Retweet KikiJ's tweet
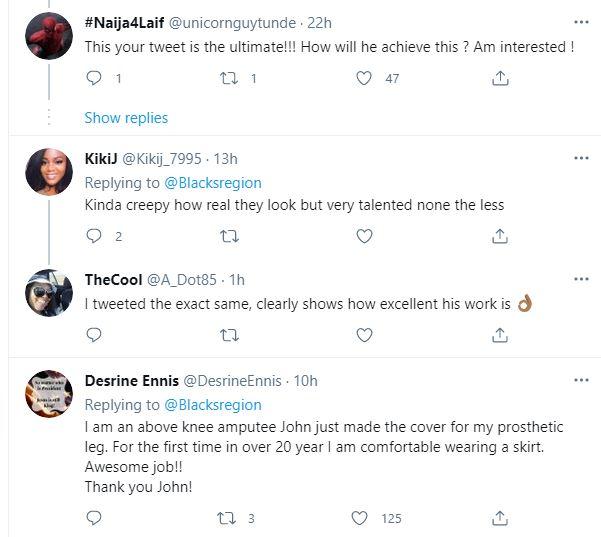 point(229,236)
